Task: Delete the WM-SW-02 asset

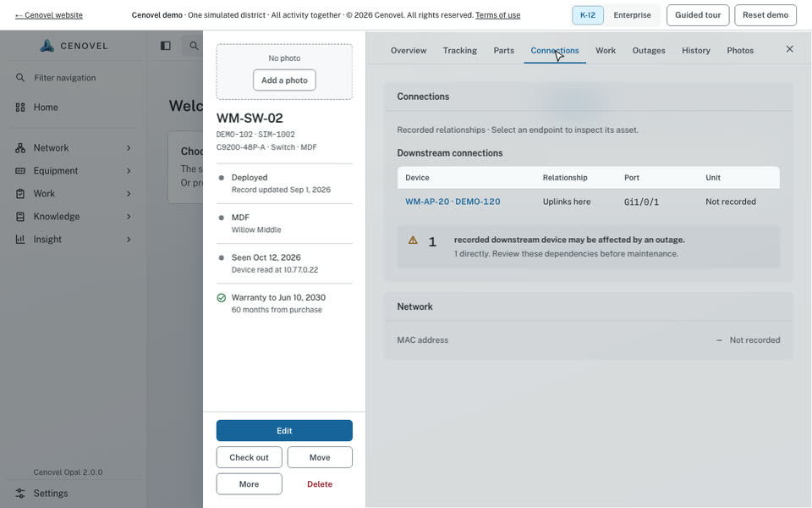Action: tap(320, 483)
